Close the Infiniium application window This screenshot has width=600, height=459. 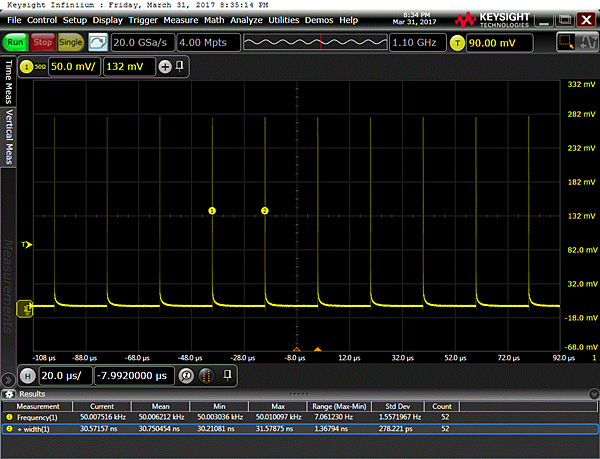coord(586,20)
